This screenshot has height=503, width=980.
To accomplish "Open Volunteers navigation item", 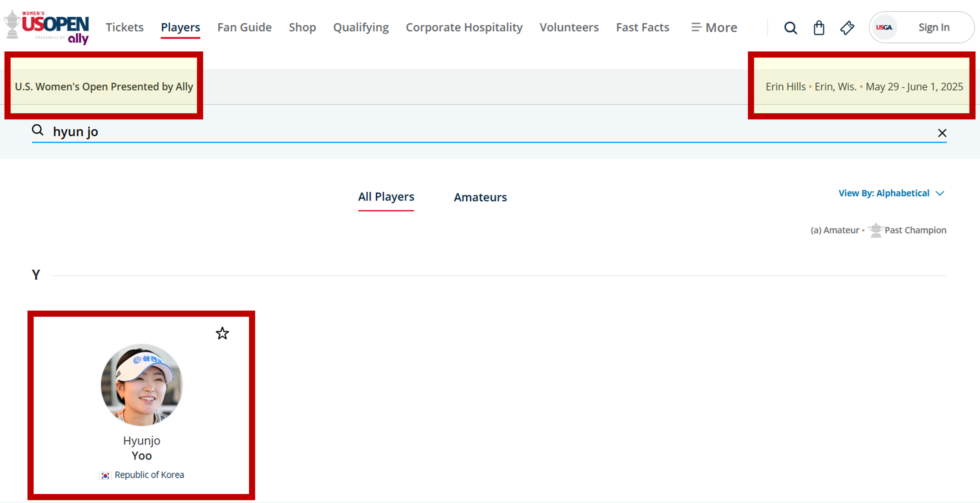I will coord(569,27).
